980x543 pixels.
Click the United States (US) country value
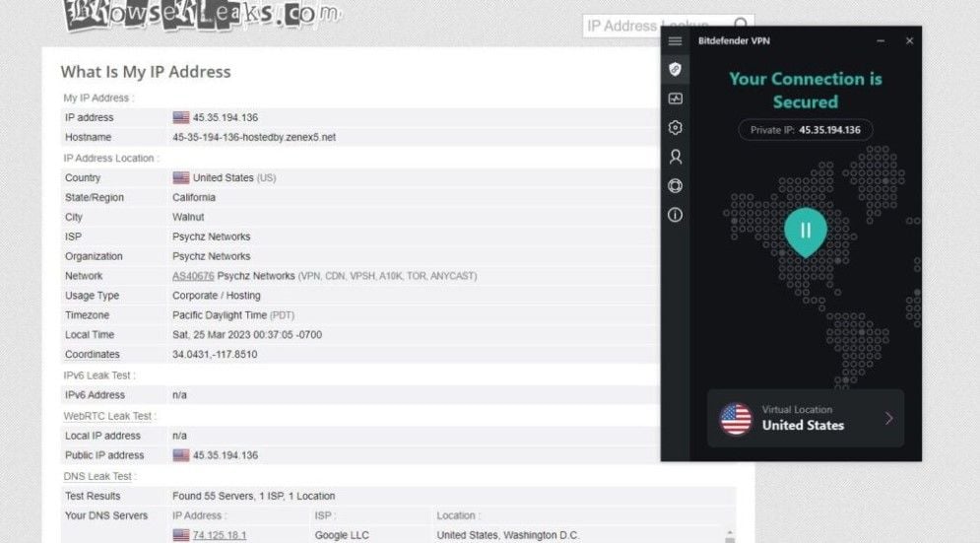click(233, 177)
